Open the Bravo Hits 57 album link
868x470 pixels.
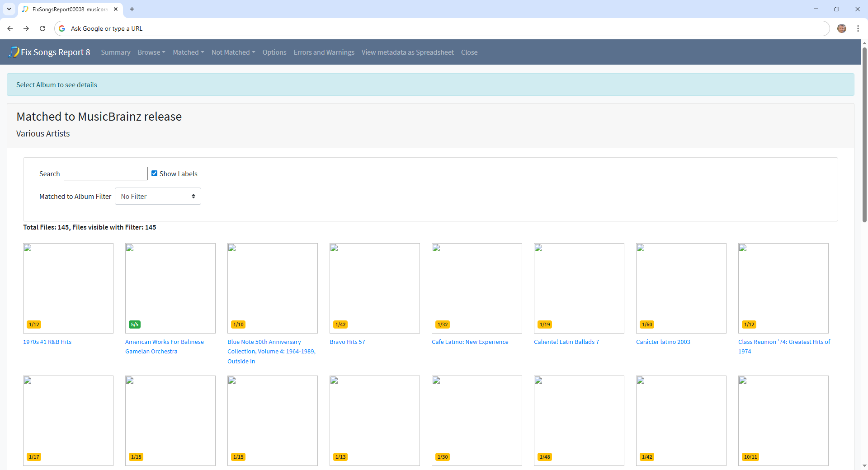point(347,342)
